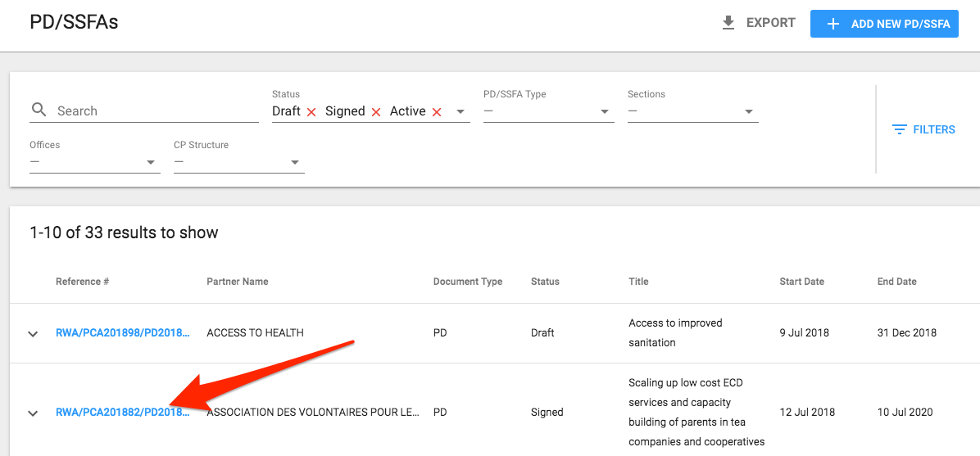The width and height of the screenshot is (980, 456).
Task: Open the Sections dropdown
Action: click(x=693, y=111)
